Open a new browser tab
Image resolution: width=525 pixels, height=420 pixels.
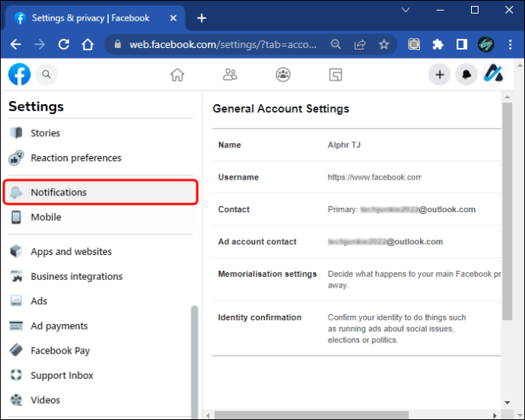(x=202, y=17)
